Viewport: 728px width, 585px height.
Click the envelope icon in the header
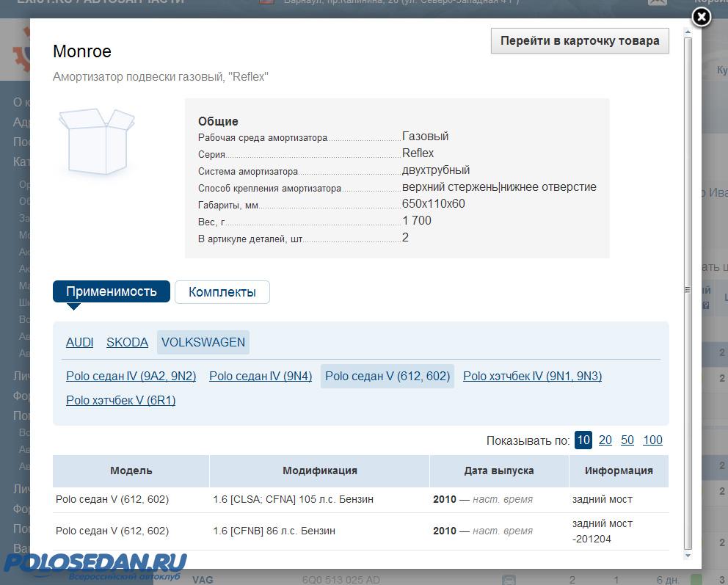(x=657, y=2)
